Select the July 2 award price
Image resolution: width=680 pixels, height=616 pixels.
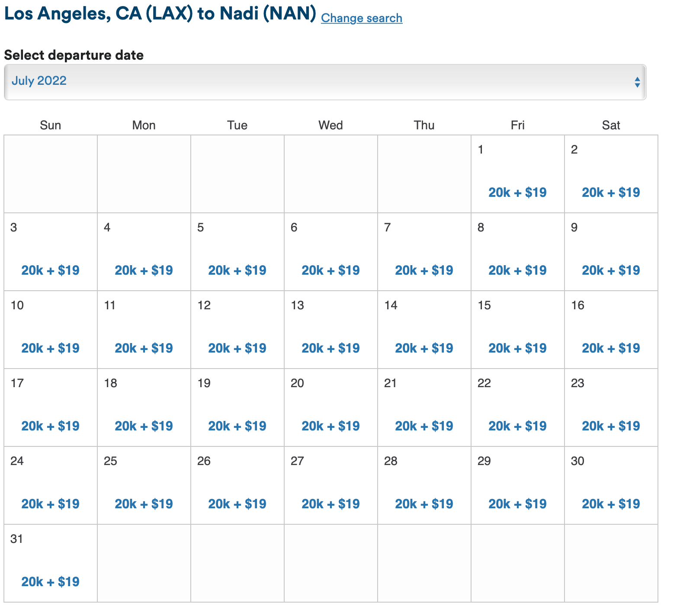point(611,192)
